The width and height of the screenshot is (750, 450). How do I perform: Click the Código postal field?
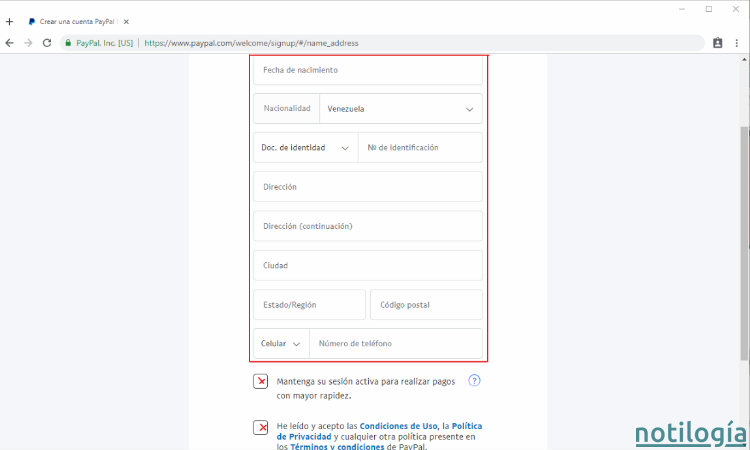pyautogui.click(x=426, y=305)
